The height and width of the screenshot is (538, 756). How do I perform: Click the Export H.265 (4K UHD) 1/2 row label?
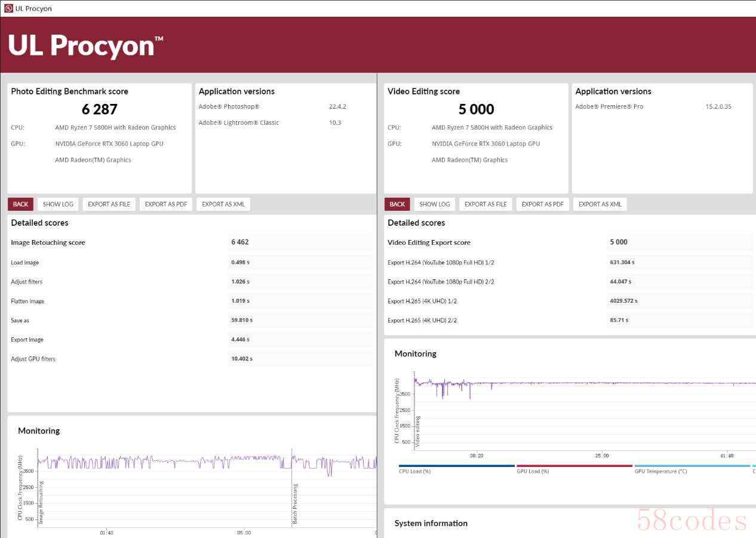422,301
